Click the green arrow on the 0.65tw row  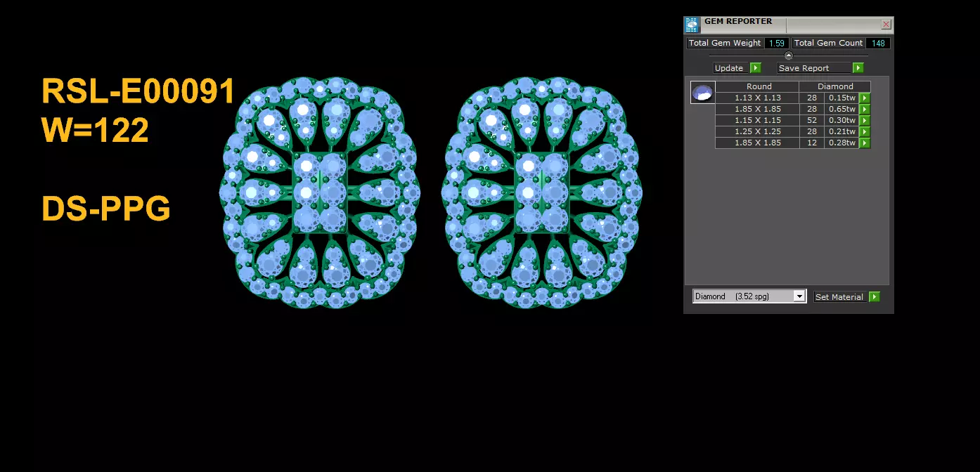tap(865, 110)
